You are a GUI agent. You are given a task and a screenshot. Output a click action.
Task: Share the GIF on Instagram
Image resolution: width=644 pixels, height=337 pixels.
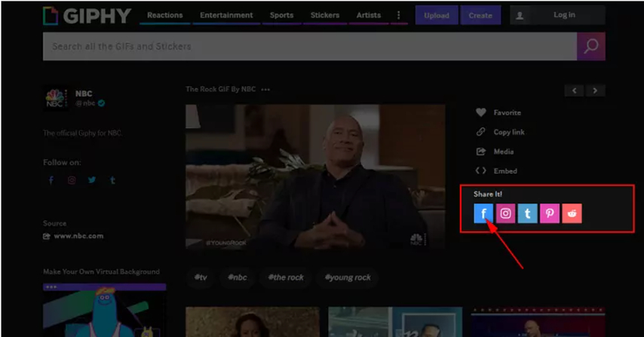[x=505, y=213]
